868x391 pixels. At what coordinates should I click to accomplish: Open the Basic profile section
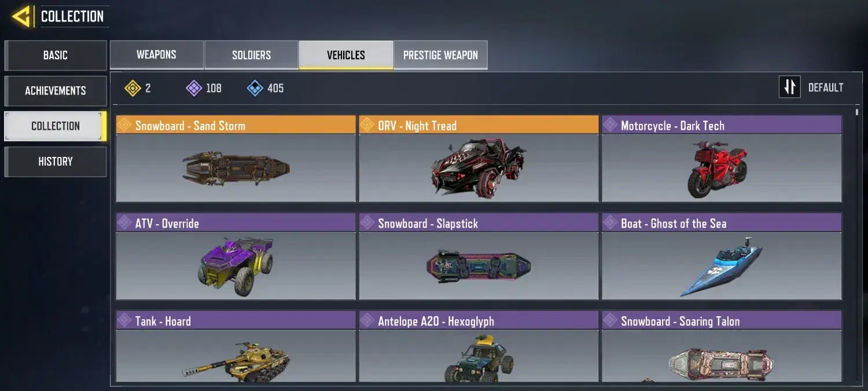click(56, 55)
